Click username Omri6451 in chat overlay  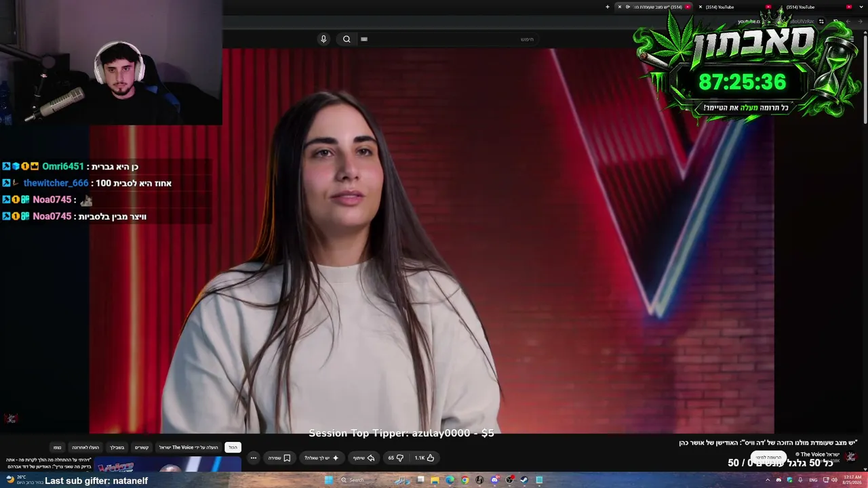click(63, 167)
